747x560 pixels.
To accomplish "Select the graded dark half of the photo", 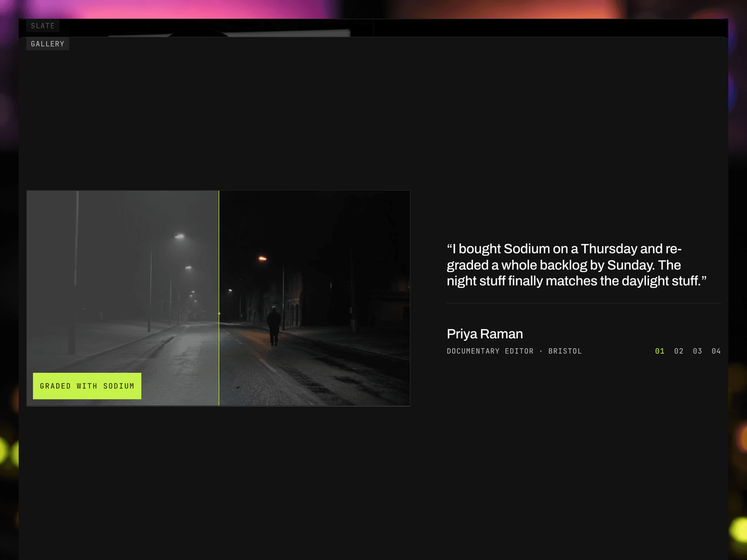I will coord(315,298).
